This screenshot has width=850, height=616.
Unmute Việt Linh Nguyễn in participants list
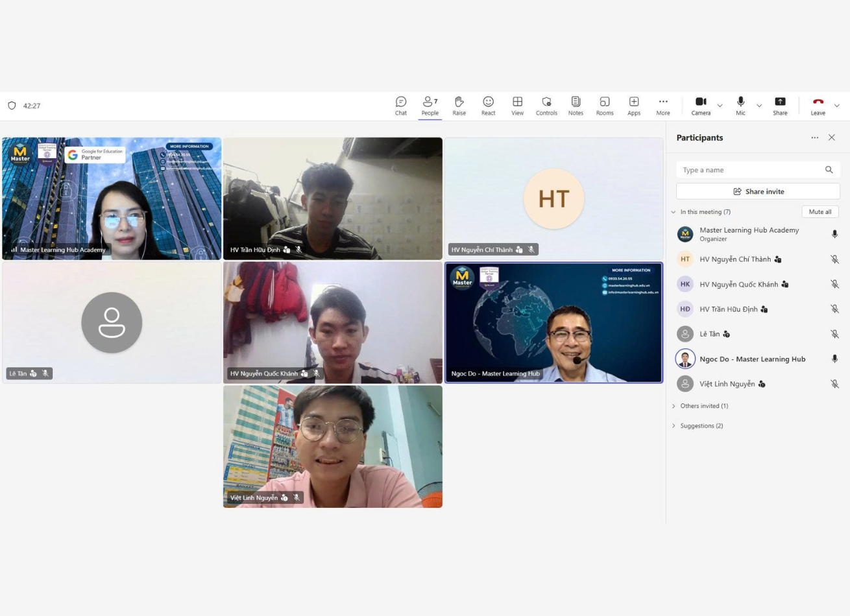(834, 384)
